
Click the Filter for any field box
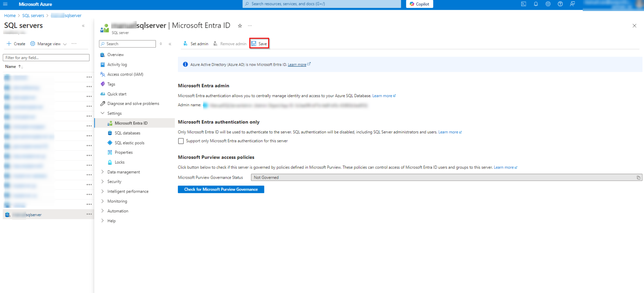[x=46, y=58]
